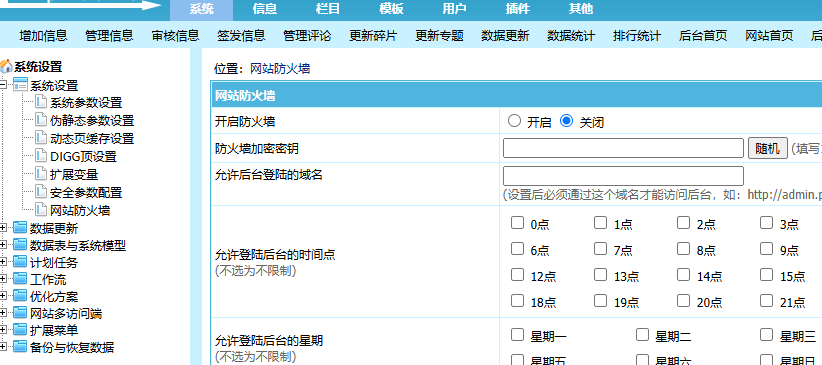Open the 增加信息 shortcut link

[44, 35]
